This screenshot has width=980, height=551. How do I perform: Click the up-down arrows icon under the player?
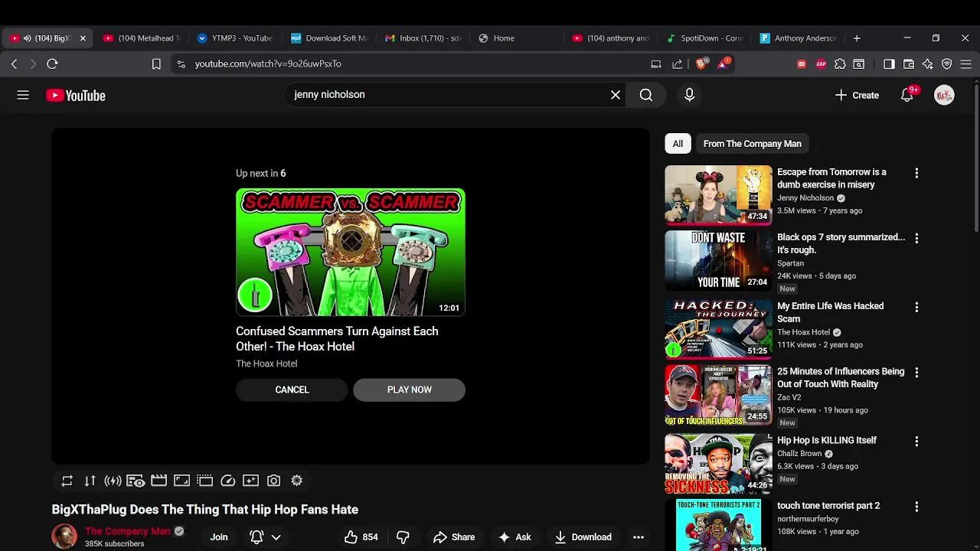click(90, 481)
